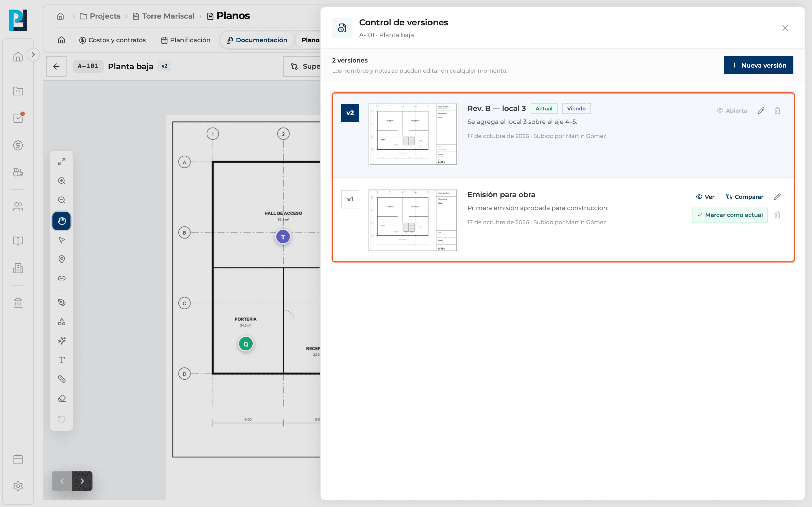Select the text annotation tool
This screenshot has width=812, height=507.
click(x=61, y=360)
